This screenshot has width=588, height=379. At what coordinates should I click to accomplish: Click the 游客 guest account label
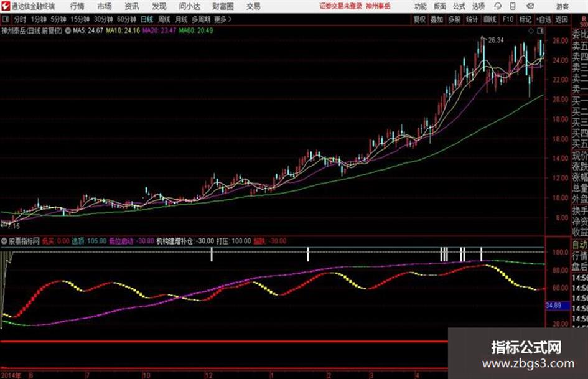click(562, 6)
